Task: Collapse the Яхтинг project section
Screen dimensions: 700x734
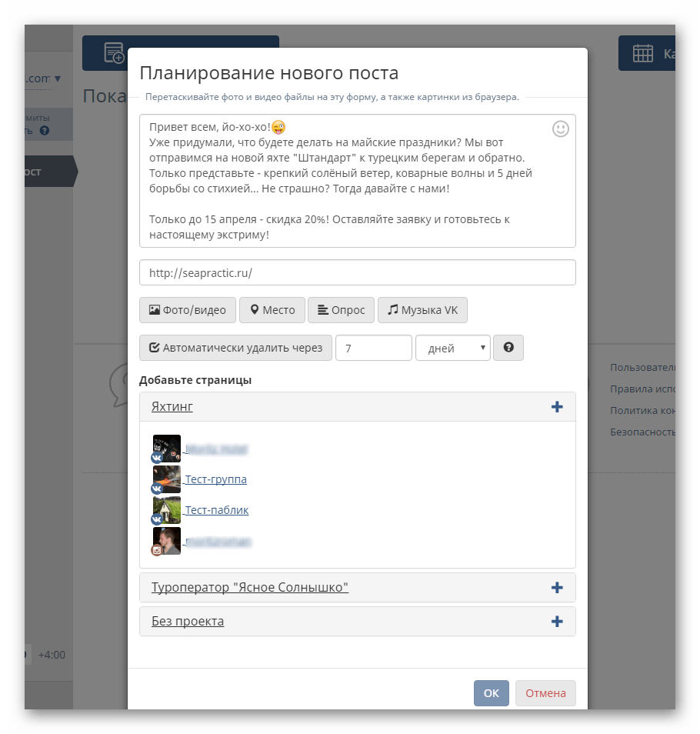Action: point(172,406)
